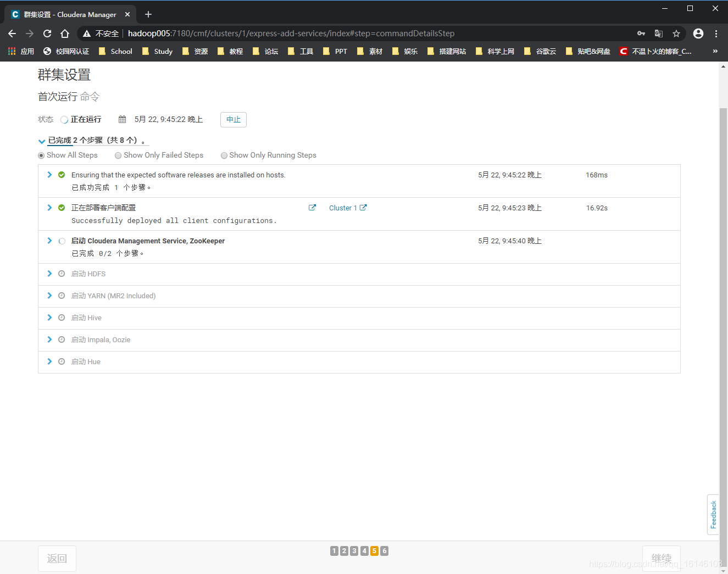Click the 继续 continue button
The image size is (728, 574).
tap(662, 559)
